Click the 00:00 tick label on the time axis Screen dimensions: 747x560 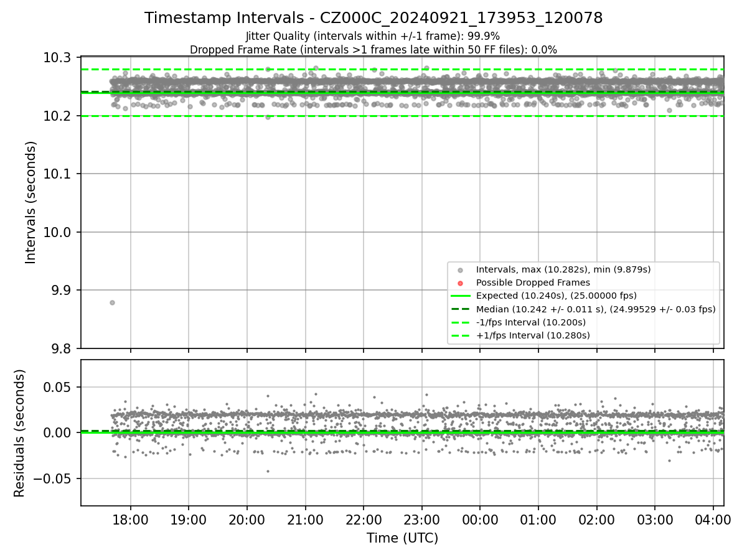480,520
